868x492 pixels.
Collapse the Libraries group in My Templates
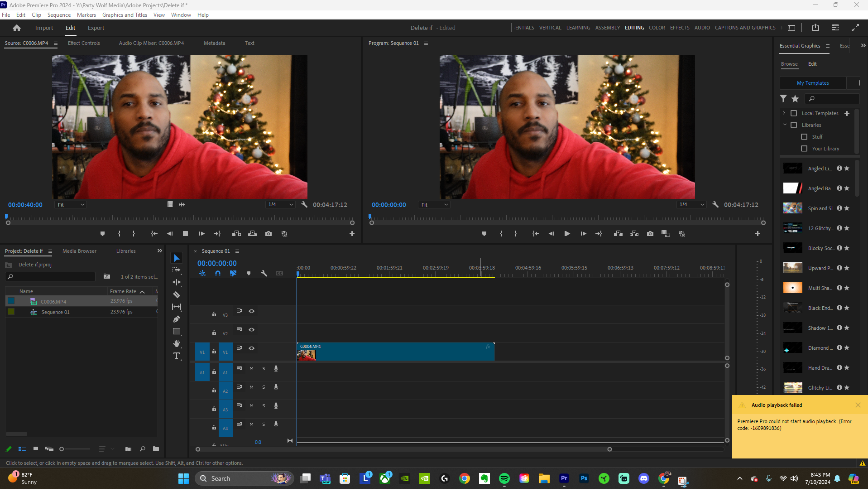784,125
